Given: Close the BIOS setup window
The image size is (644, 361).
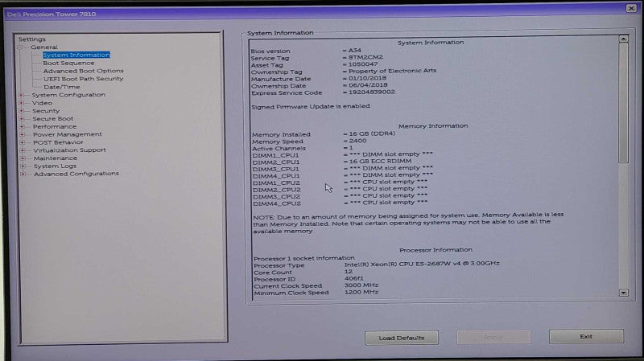Looking at the screenshot, I should click(631, 8).
